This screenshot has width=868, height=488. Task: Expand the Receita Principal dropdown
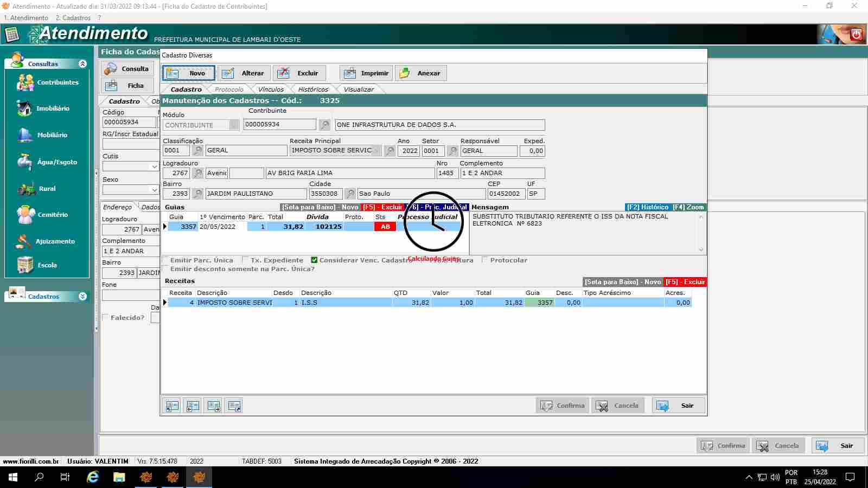[377, 151]
